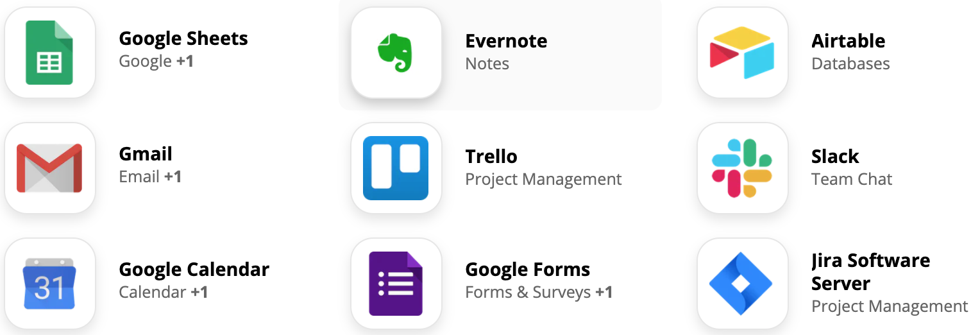This screenshot has width=980, height=335.
Task: Open the Google Calendar 31 icon
Action: 50,284
